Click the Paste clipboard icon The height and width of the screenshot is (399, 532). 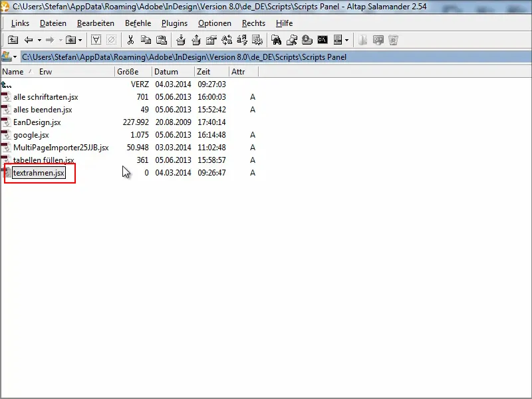point(162,40)
